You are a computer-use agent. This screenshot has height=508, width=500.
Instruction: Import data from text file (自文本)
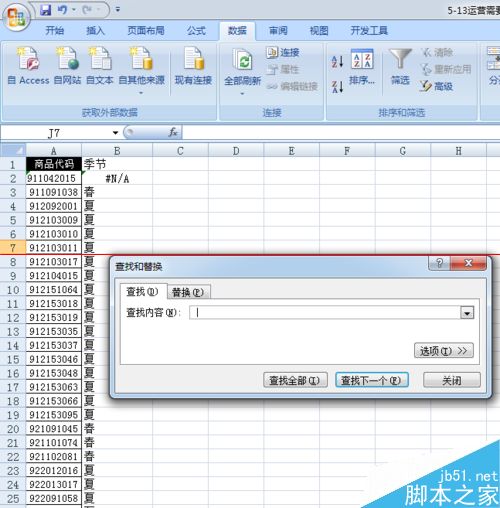point(100,67)
